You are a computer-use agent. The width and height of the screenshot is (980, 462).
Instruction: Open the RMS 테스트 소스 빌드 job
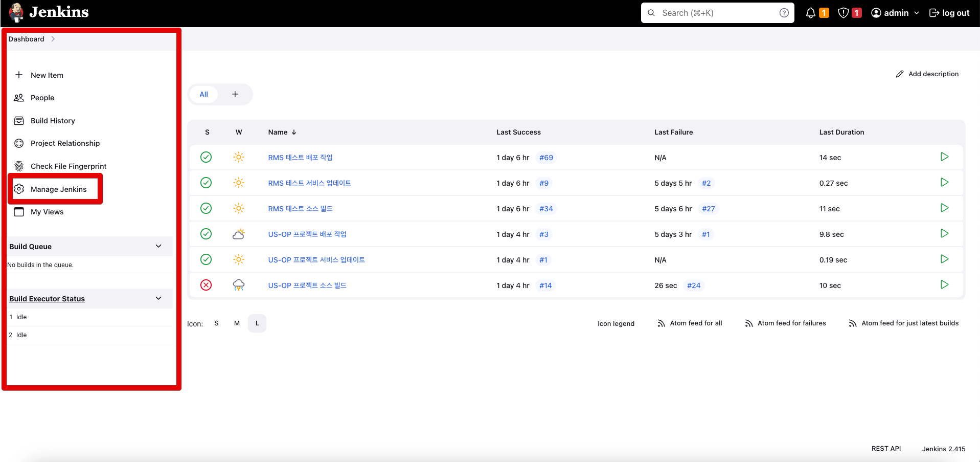pyautogui.click(x=300, y=209)
